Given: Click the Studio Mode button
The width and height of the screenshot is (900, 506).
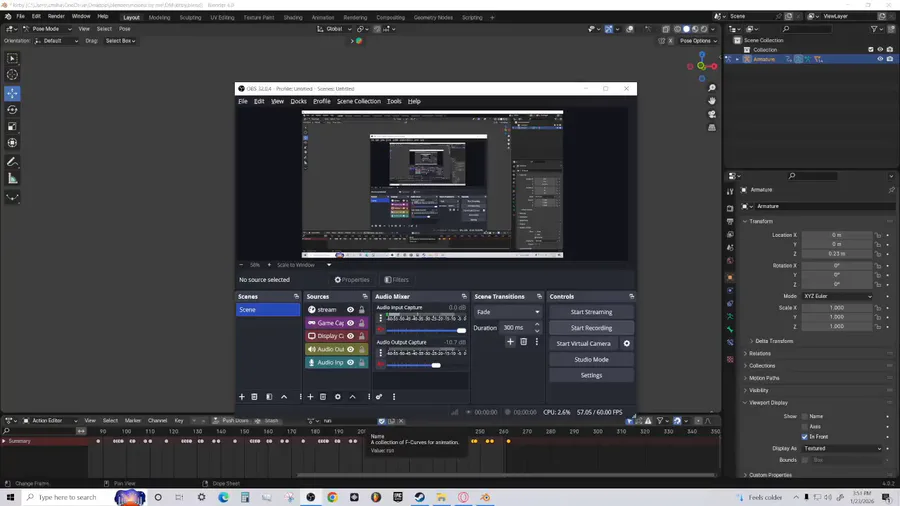Looking at the screenshot, I should pyautogui.click(x=591, y=360).
